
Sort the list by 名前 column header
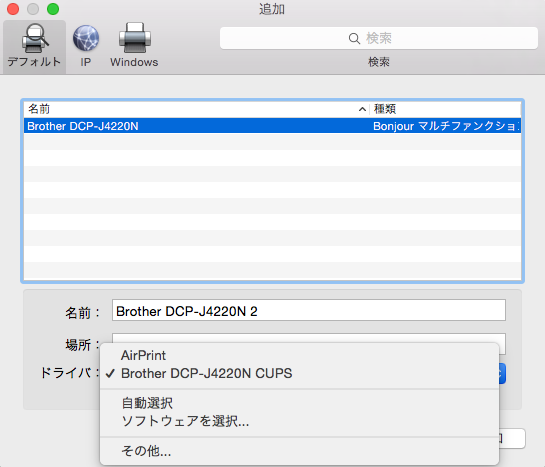[x=196, y=109]
